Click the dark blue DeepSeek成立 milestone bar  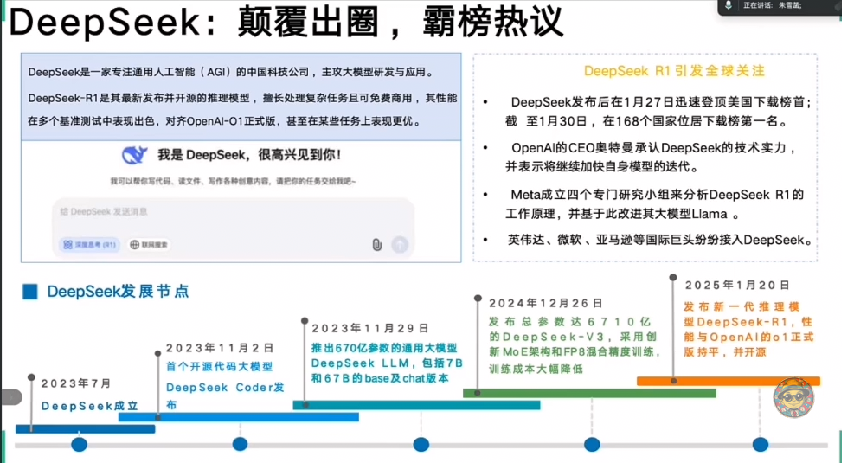coord(85,429)
